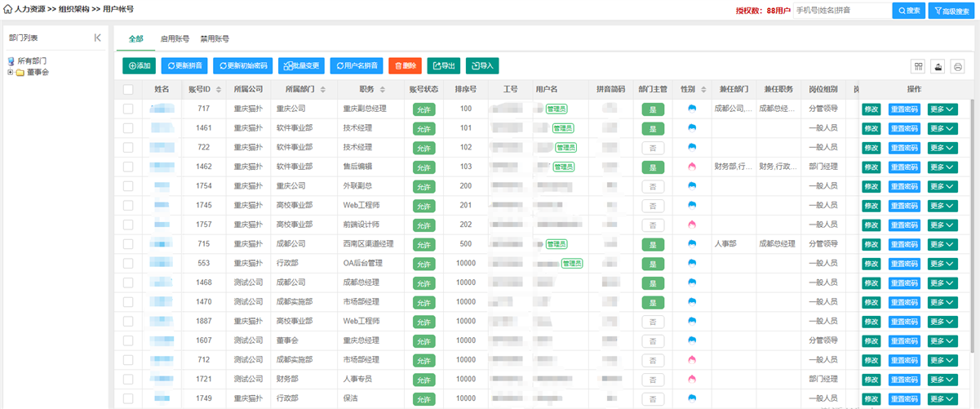Check the row with account ID 717
This screenshot has width=980, height=409.
[128, 109]
